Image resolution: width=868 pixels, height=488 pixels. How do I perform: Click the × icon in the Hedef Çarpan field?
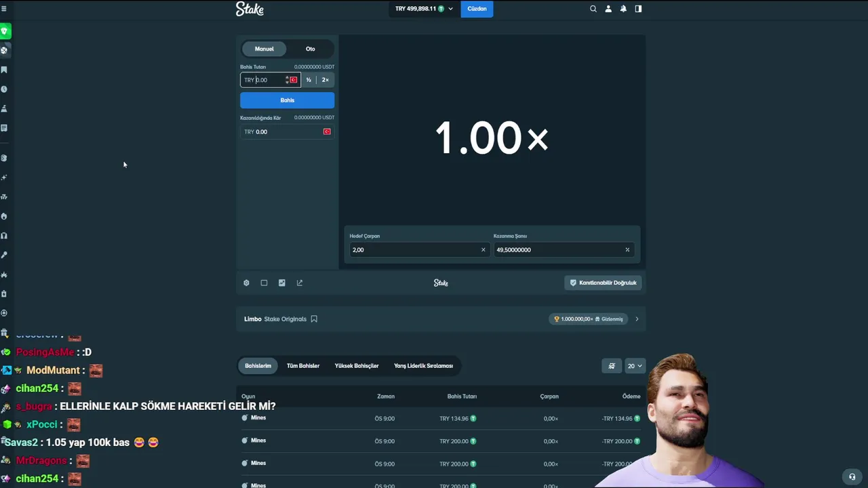483,249
